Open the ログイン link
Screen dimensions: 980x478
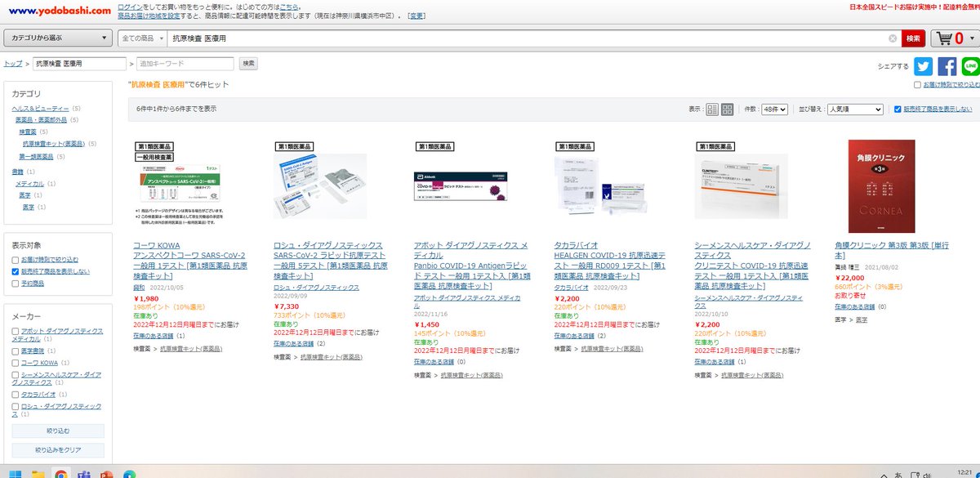pos(130,7)
